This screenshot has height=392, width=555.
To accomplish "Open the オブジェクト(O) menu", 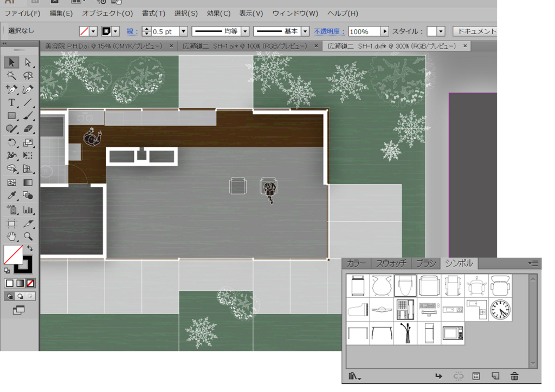I will click(x=108, y=14).
